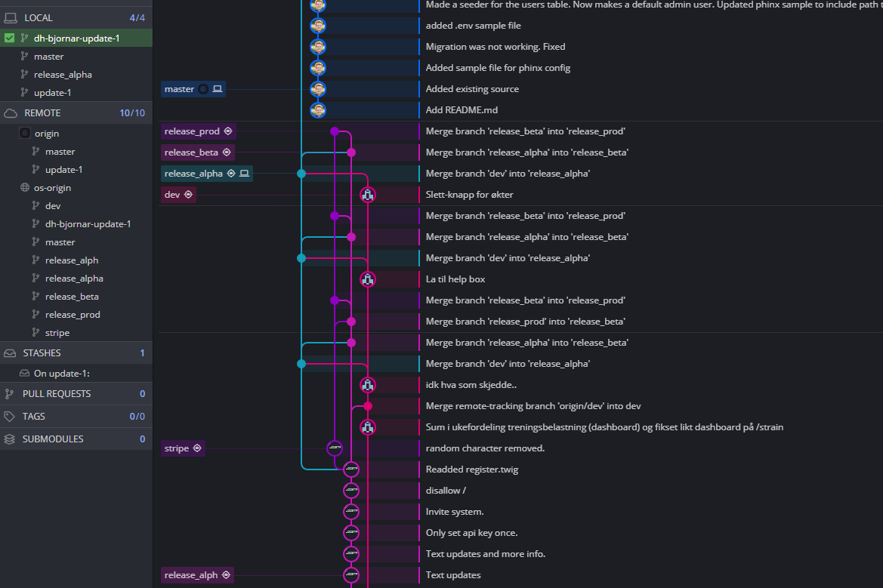883x588 pixels.
Task: Click the commit avatar for 'Added existing source'
Action: pos(318,89)
